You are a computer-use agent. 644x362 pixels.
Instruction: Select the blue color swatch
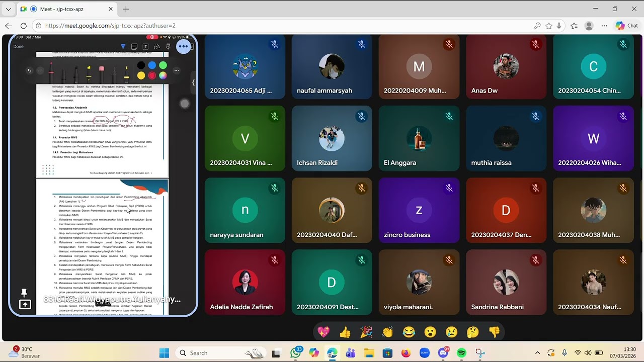(x=152, y=65)
